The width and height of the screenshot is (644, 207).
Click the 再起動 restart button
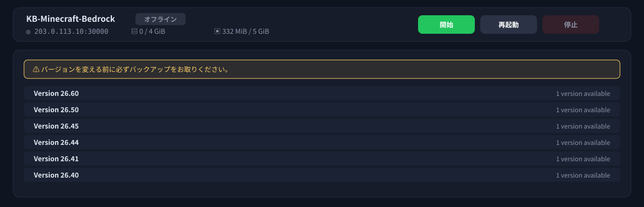pos(509,25)
